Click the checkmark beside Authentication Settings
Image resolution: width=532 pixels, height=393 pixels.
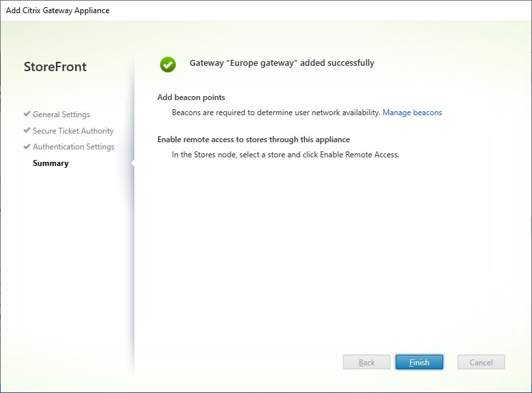tap(27, 146)
